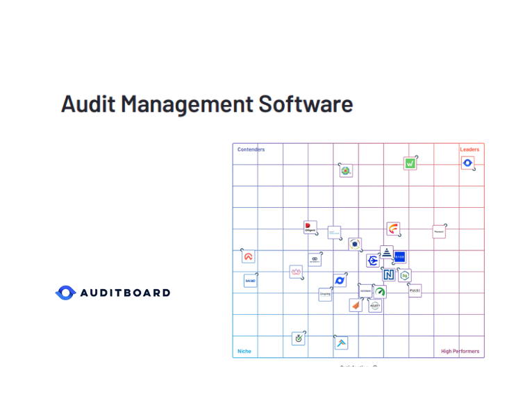Viewport: 532px width, 417px height.
Task: Click the blue pyramid logo tile
Action: (387, 252)
